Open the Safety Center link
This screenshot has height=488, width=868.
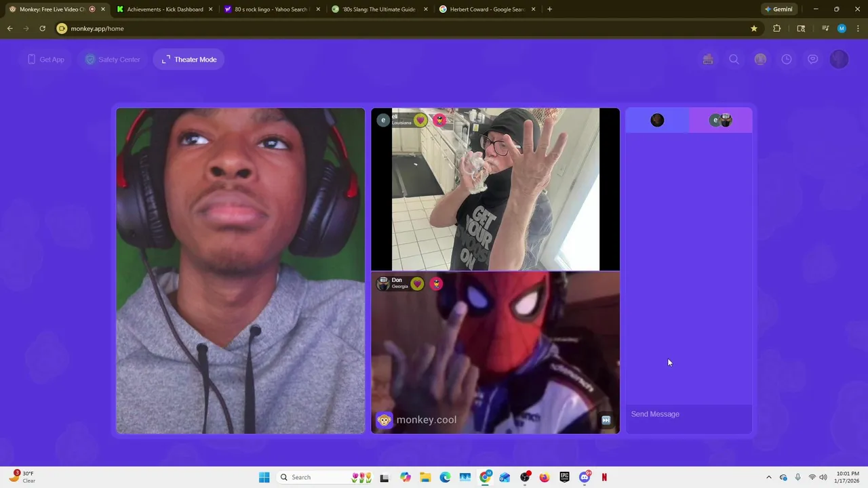coord(113,60)
